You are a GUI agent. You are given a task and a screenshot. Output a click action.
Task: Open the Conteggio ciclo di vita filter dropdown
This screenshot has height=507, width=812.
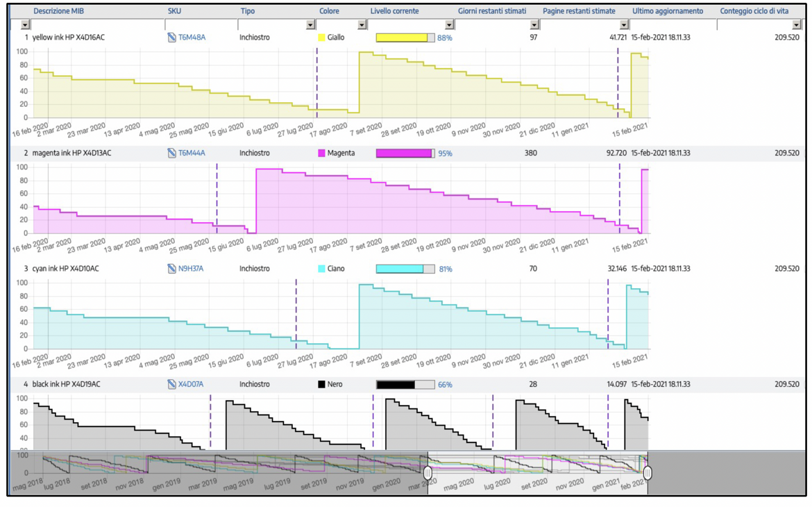point(796,25)
